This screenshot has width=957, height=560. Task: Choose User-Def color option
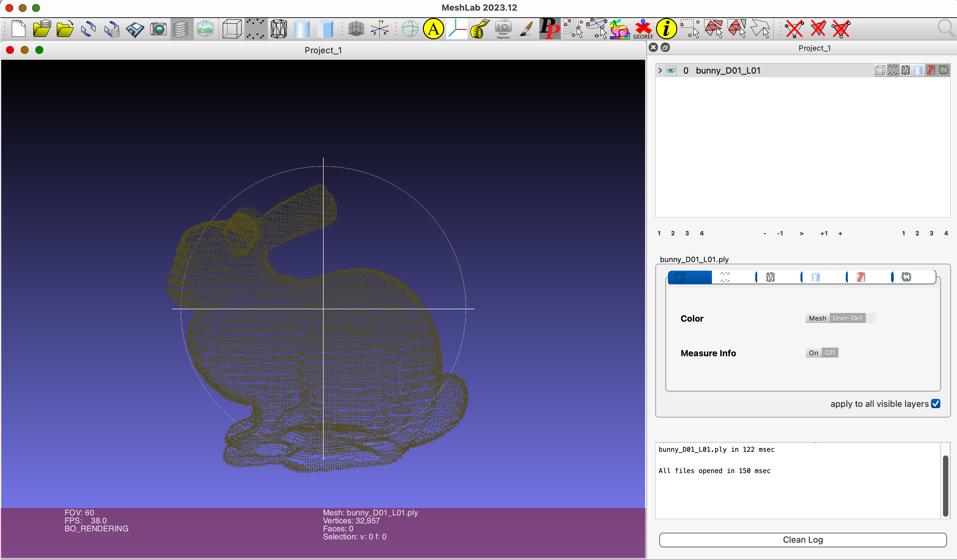(x=847, y=318)
